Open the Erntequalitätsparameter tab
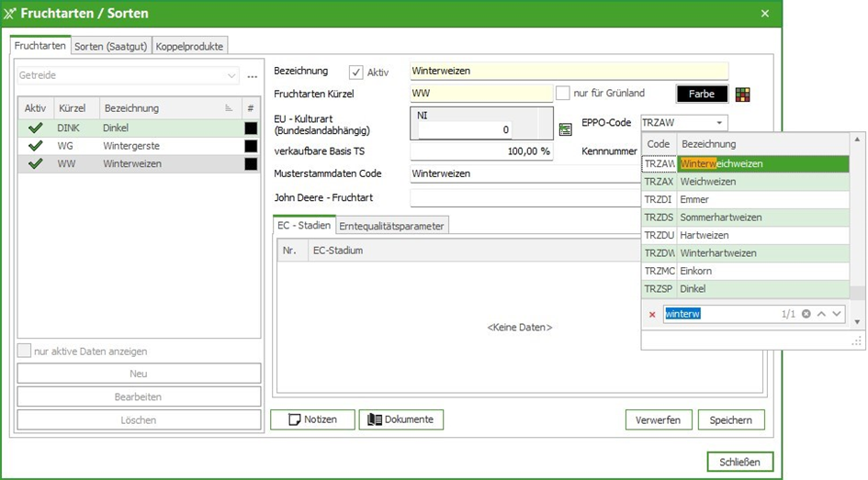The height and width of the screenshot is (480, 868). (x=392, y=226)
